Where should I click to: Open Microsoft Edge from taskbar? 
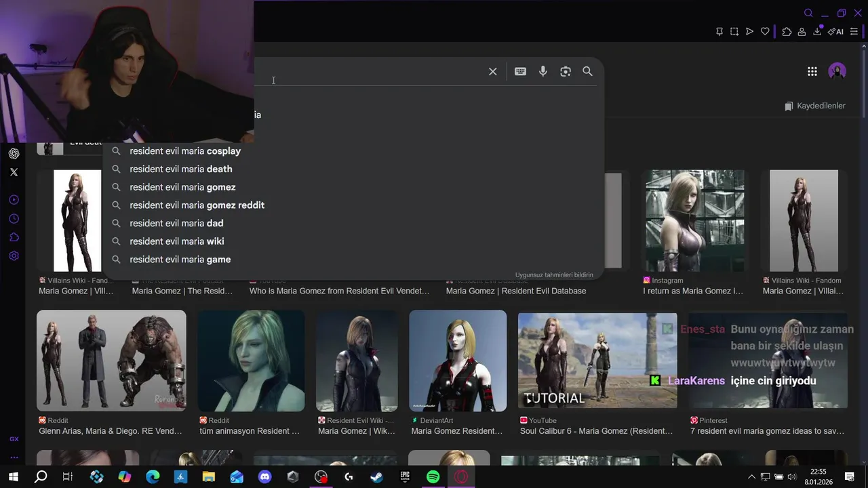pos(153,477)
